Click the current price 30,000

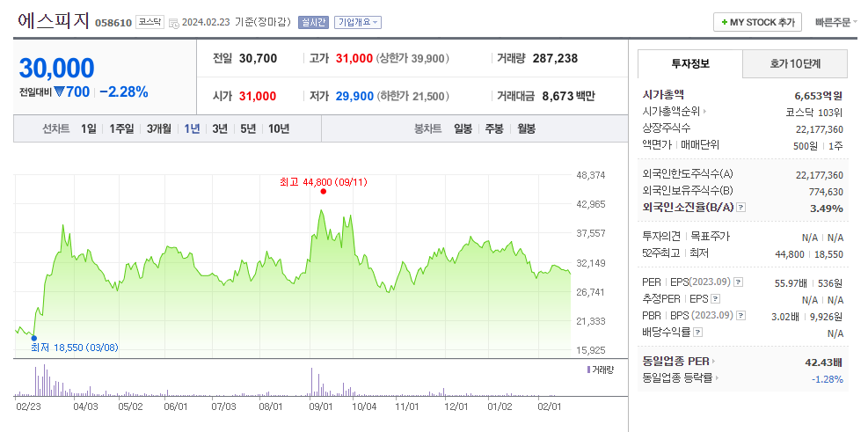[56, 68]
